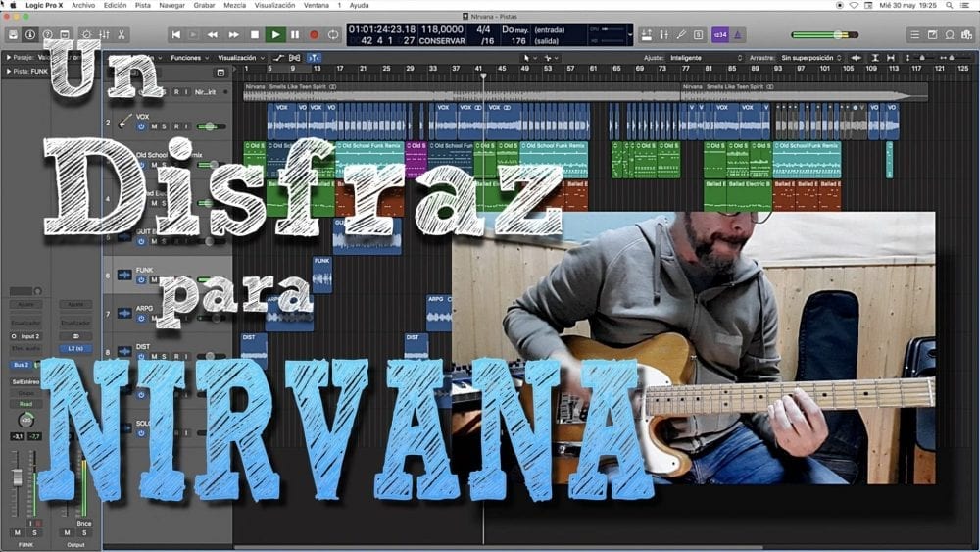Open left-click pointer tool menu
The height and width of the screenshot is (552, 980).
click(529, 58)
